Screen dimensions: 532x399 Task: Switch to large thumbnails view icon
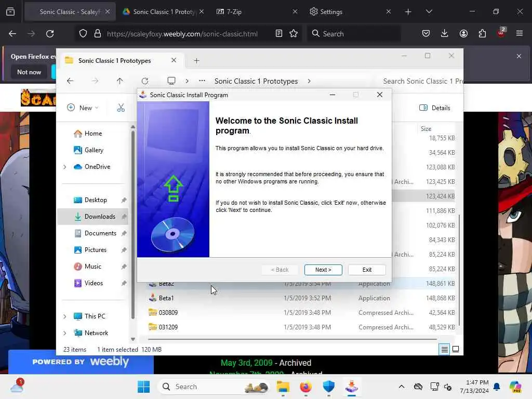click(x=456, y=349)
